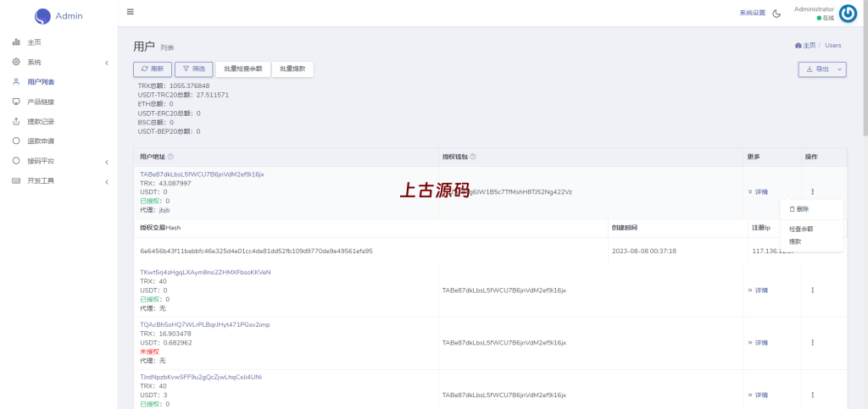This screenshot has height=409, width=868.
Task: Click help icon next to 授权钱包 header
Action: tap(473, 157)
